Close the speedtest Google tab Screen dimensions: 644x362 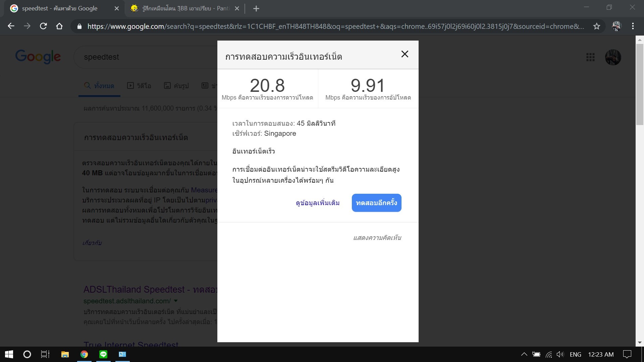tap(117, 9)
